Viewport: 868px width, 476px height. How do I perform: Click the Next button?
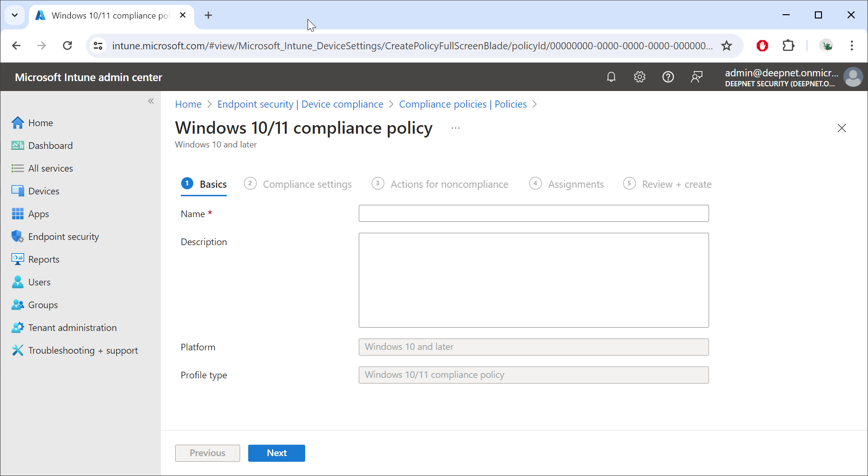[276, 453]
